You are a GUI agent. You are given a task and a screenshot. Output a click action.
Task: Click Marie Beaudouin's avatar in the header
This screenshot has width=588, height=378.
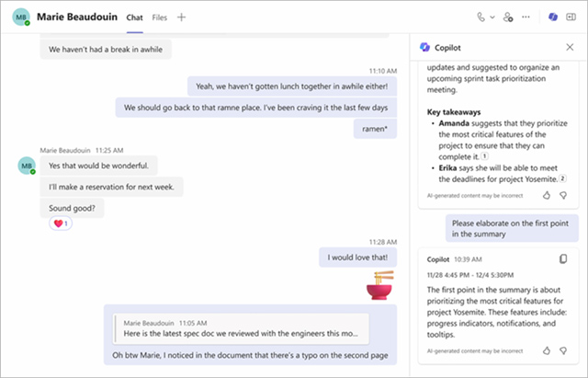(21, 17)
